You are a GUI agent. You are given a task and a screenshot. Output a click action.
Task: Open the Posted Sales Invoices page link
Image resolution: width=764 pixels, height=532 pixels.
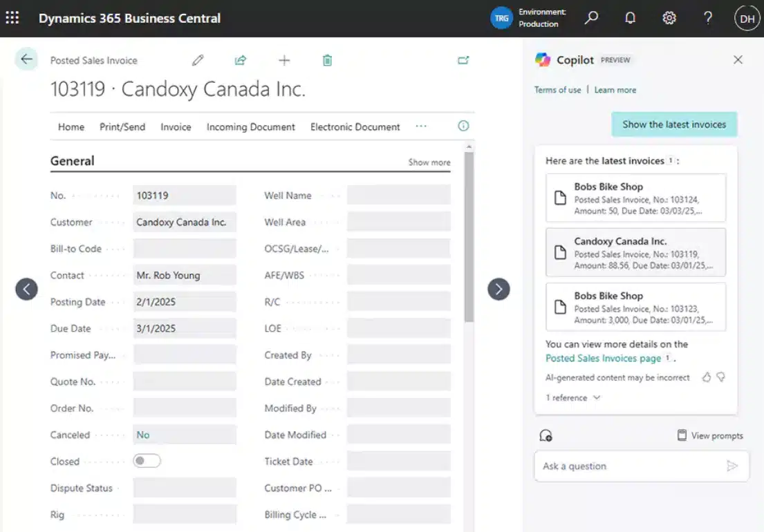pos(603,358)
